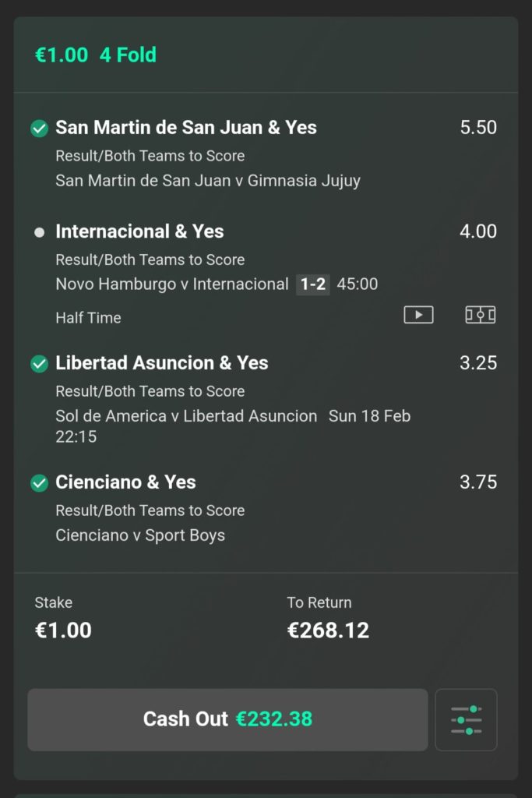Screen dimensions: 532x798
Task: Open San Martin de San Juan v Gimnasia Jujuy
Action: click(208, 181)
